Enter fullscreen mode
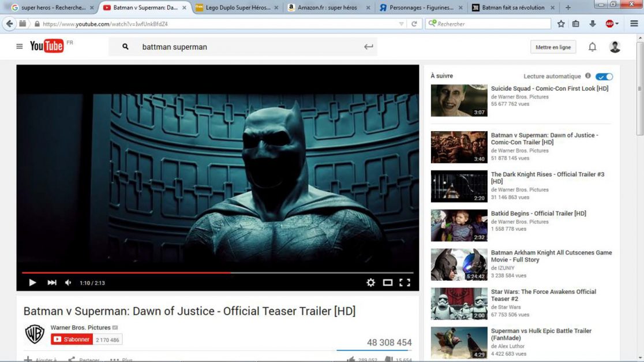The height and width of the screenshot is (362, 644). click(405, 282)
